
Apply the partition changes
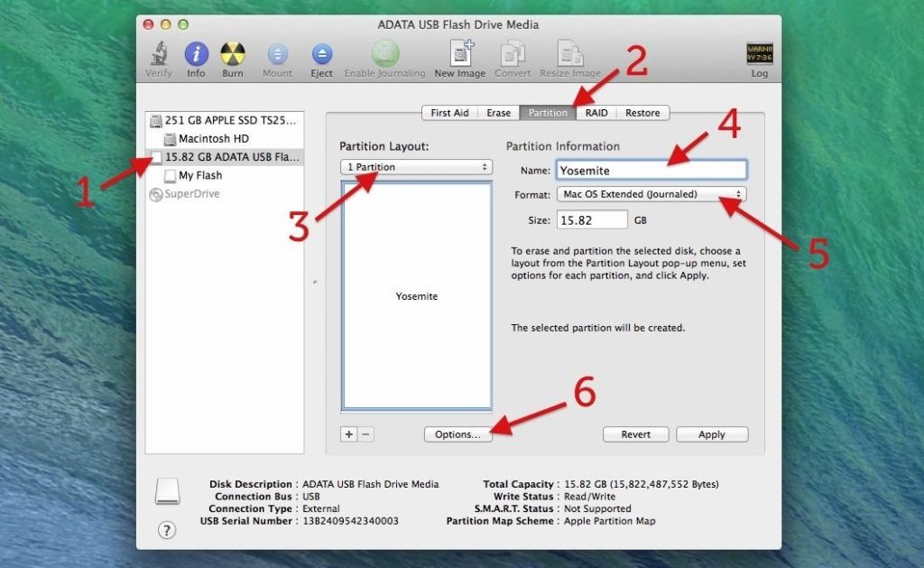(x=712, y=434)
